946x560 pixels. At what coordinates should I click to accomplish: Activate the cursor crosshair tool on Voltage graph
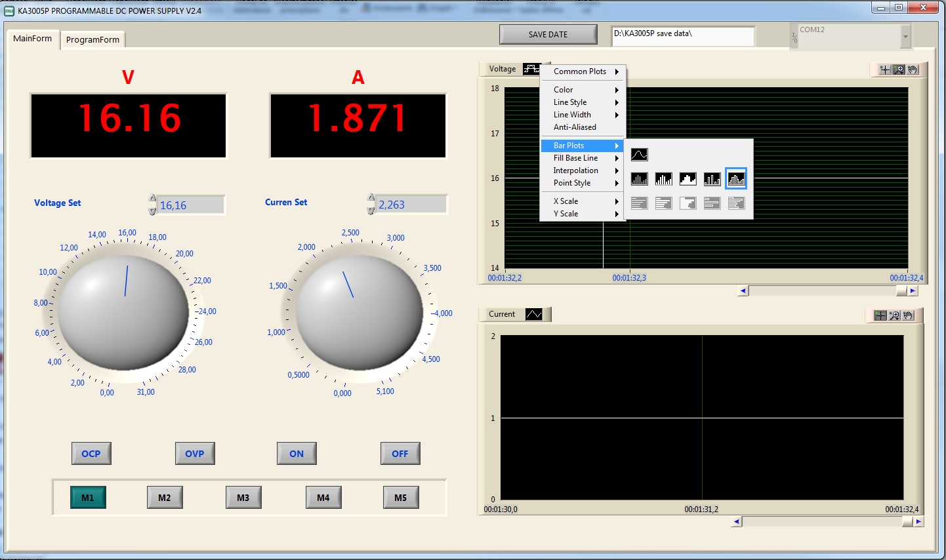click(885, 70)
